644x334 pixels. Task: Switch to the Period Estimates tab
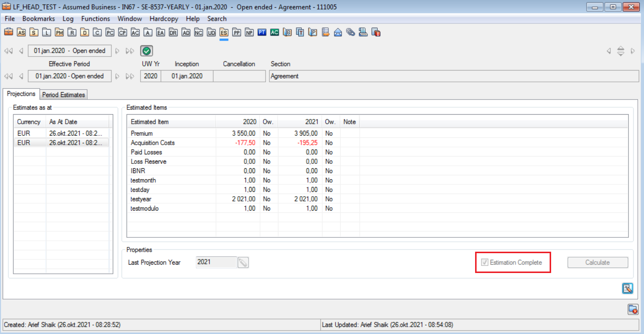coord(64,95)
